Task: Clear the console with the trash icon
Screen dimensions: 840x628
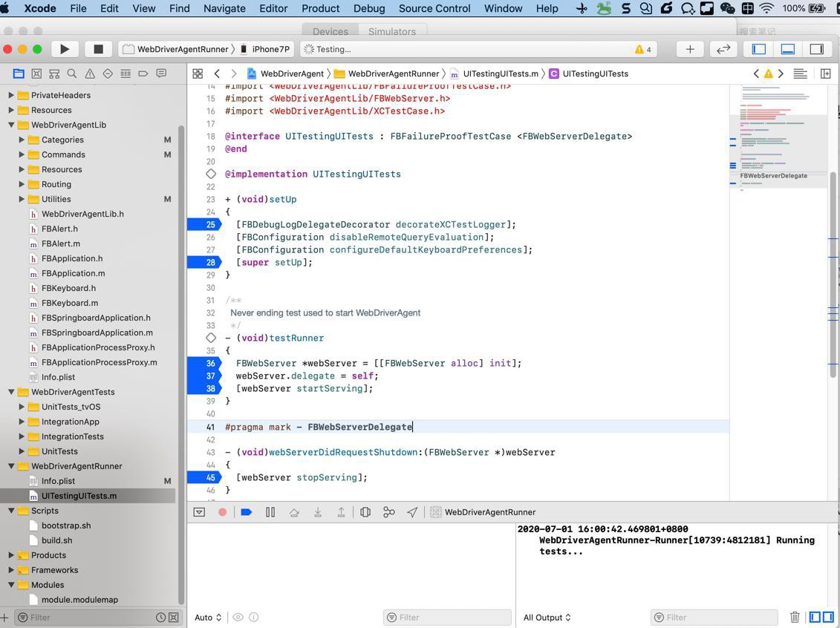Action: click(x=795, y=618)
